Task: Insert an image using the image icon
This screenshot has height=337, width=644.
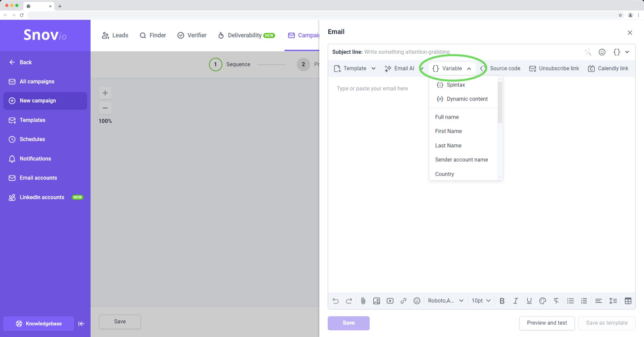Action: pos(376,301)
